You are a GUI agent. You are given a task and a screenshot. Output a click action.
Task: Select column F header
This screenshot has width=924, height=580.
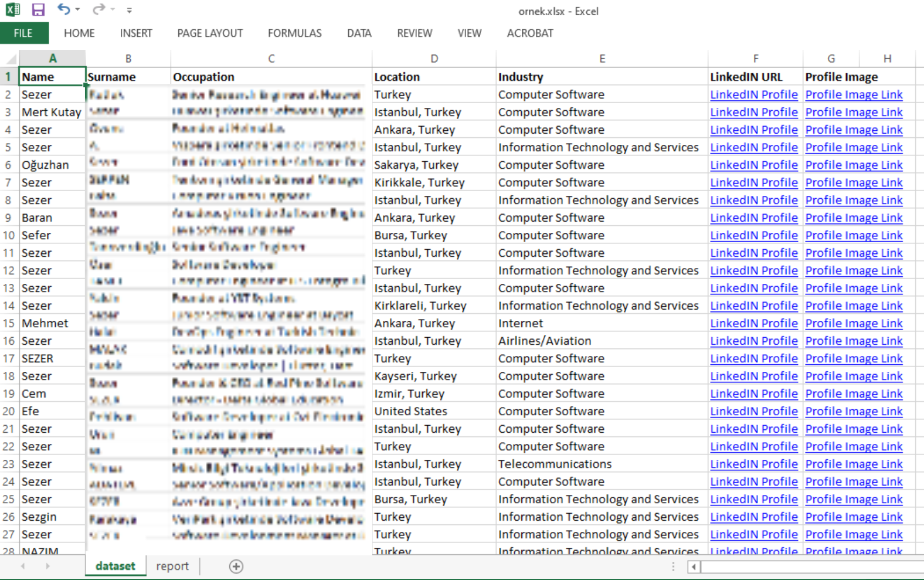click(756, 59)
